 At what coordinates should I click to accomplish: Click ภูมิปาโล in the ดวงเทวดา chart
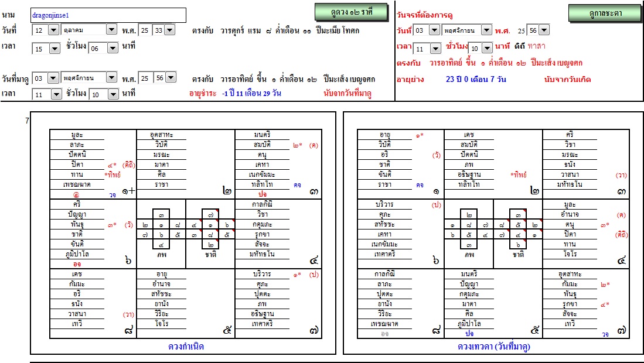[x=469, y=324]
